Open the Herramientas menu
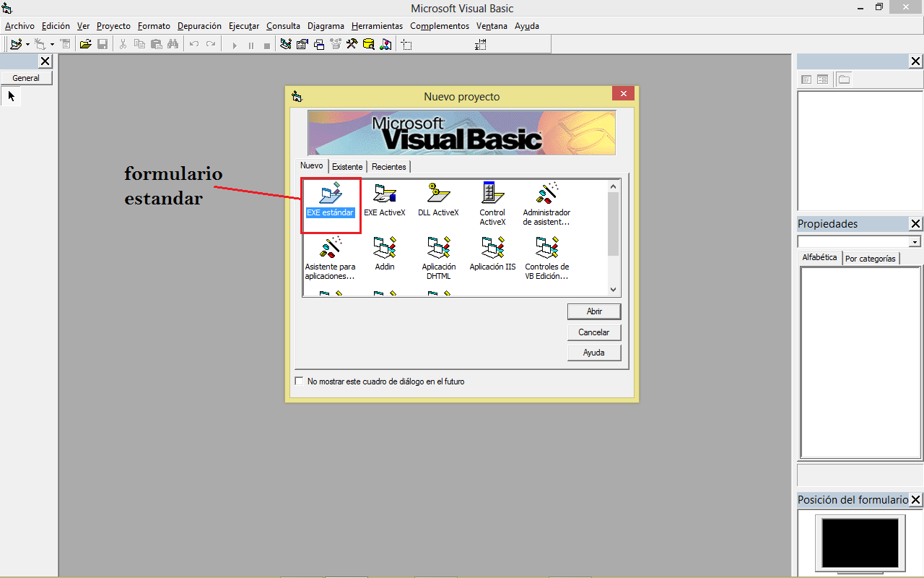This screenshot has height=578, width=924. click(377, 25)
